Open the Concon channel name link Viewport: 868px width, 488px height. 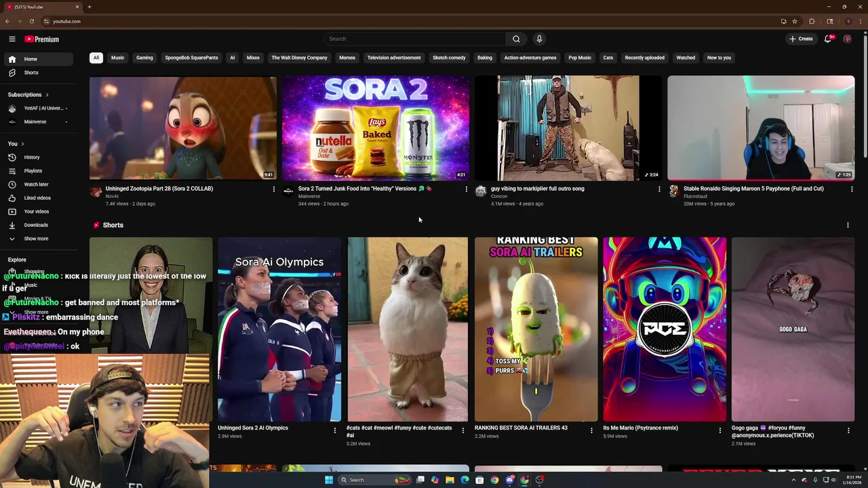[x=499, y=197]
